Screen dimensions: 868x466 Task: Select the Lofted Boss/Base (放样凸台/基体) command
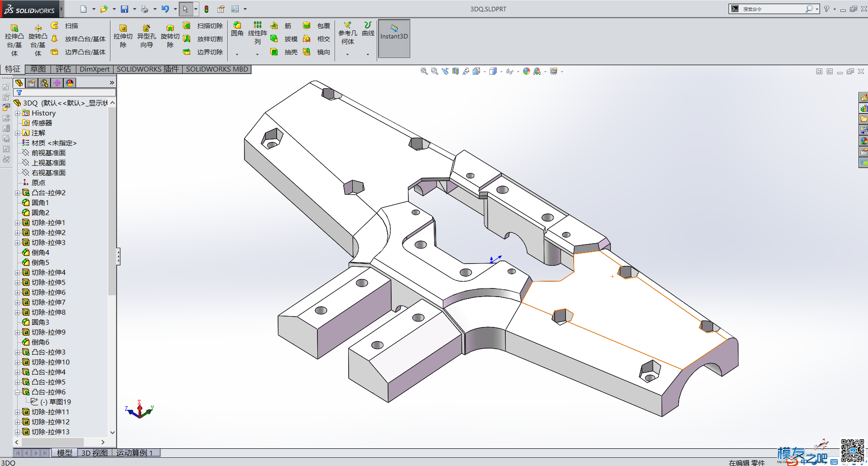[x=78, y=39]
